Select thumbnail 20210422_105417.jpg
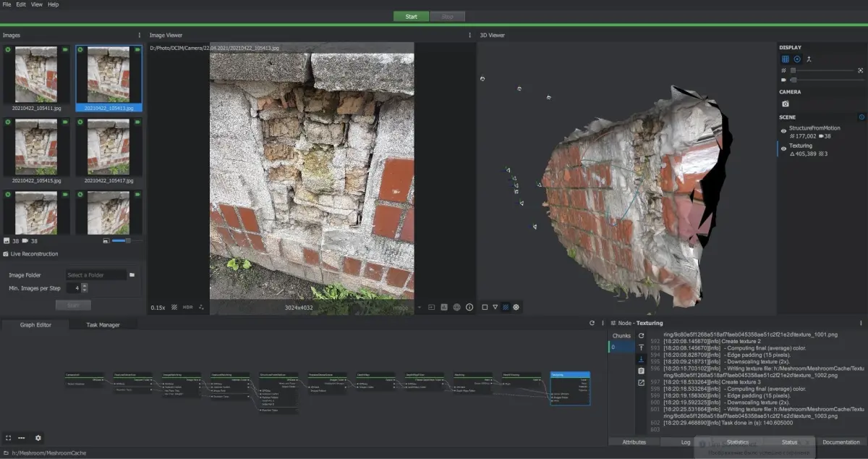868x459 pixels. pyautogui.click(x=109, y=151)
